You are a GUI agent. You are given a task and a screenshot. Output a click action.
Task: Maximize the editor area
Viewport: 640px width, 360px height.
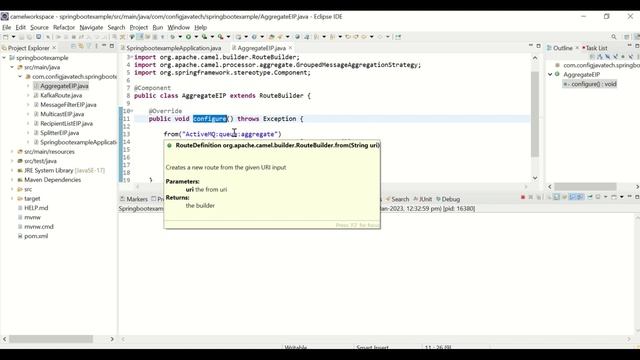pos(538,46)
